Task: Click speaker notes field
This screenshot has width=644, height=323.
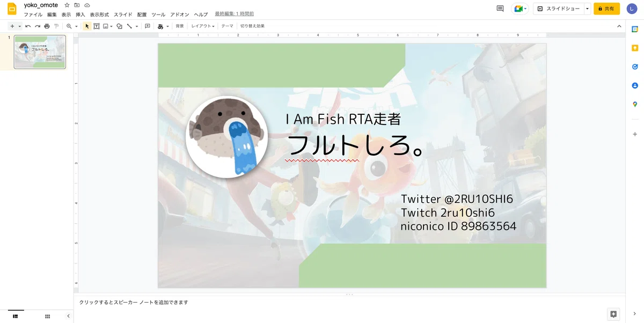Action: click(349, 308)
